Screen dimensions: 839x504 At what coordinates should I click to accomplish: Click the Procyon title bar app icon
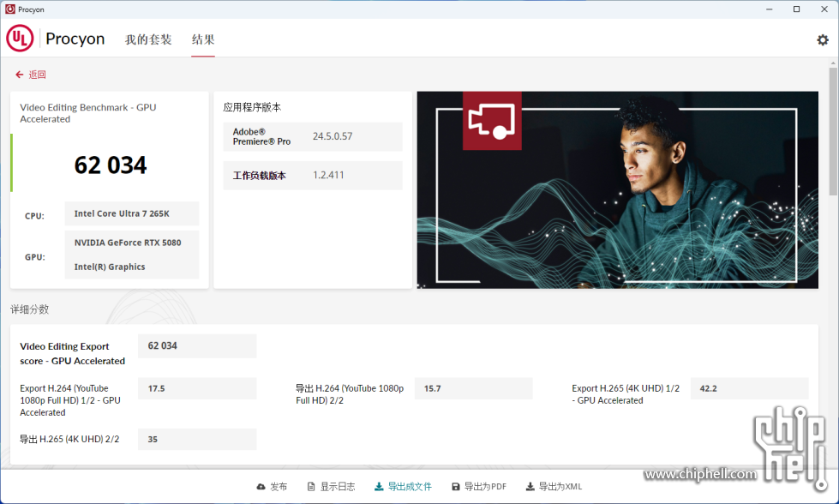pos(9,9)
